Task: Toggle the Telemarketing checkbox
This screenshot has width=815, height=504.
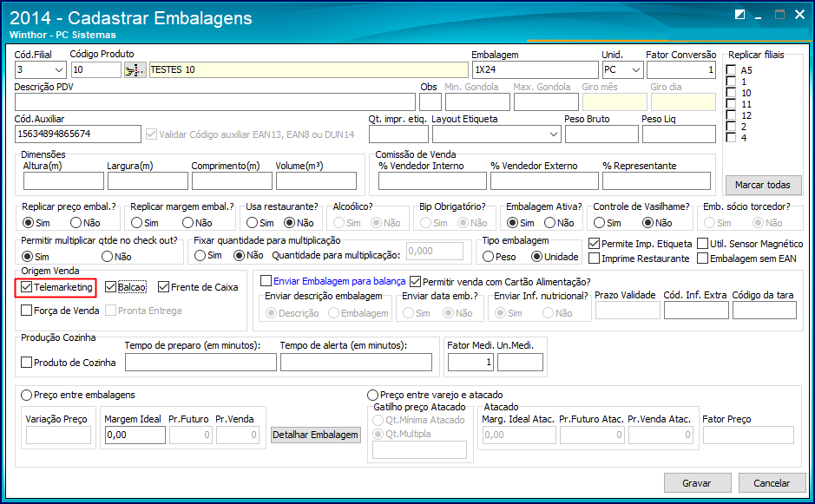Action: (x=27, y=287)
